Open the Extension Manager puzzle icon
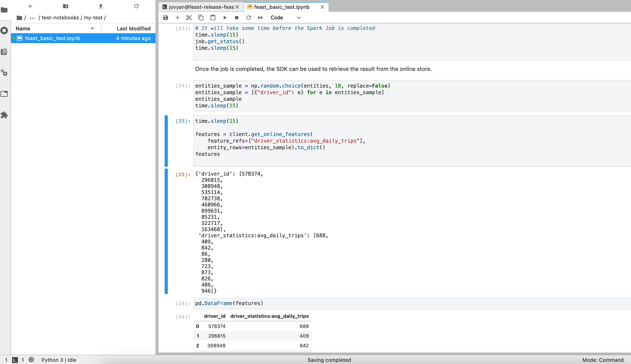Screen dimensions: 631x364 (x=4, y=115)
